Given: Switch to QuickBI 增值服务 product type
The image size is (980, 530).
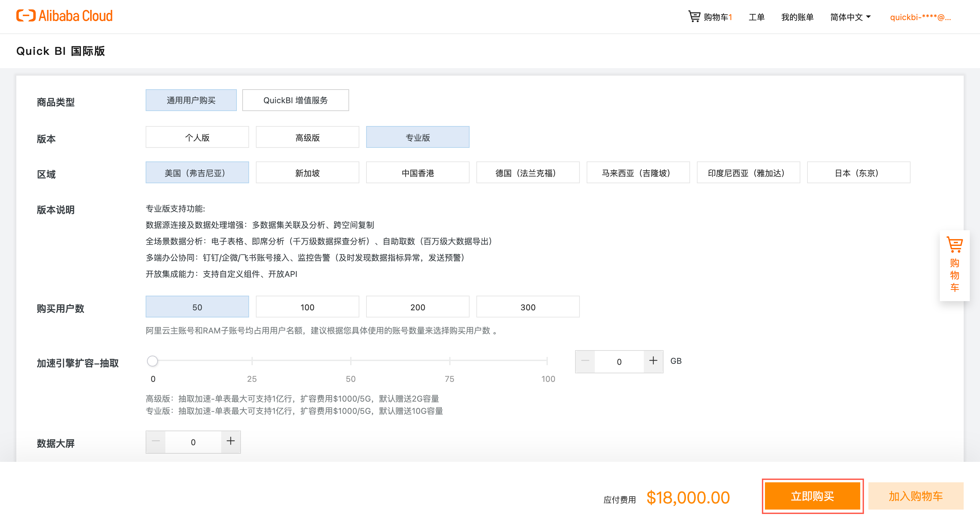Looking at the screenshot, I should click(295, 100).
